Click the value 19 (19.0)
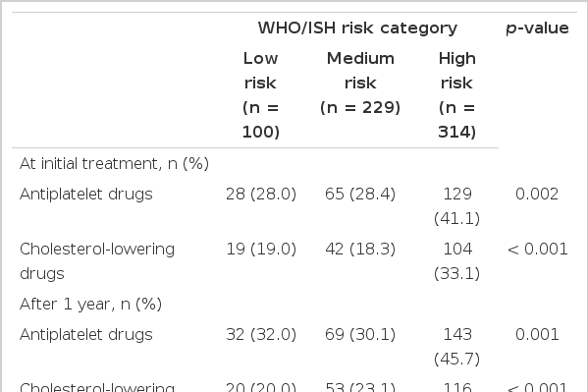 pos(261,249)
